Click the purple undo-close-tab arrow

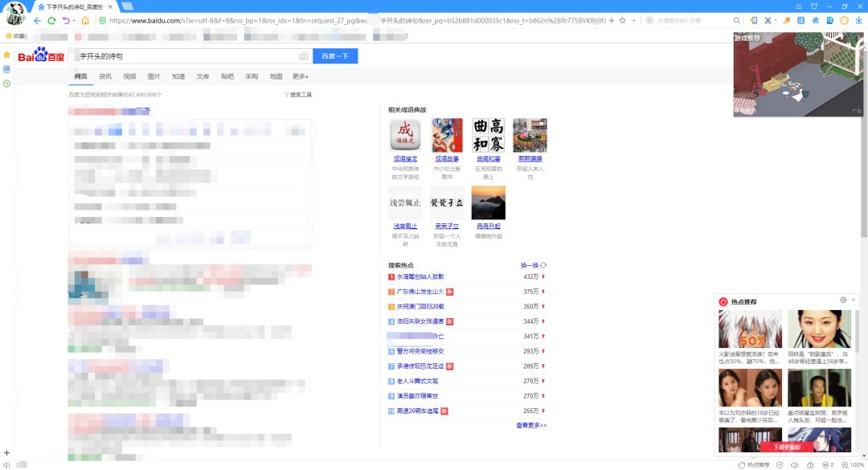66,20
